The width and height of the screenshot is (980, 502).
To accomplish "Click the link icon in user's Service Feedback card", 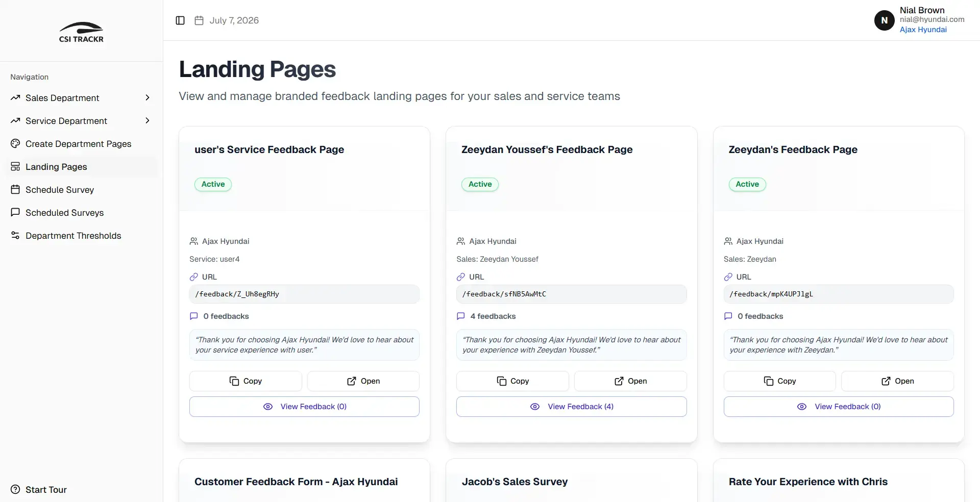I will point(193,277).
